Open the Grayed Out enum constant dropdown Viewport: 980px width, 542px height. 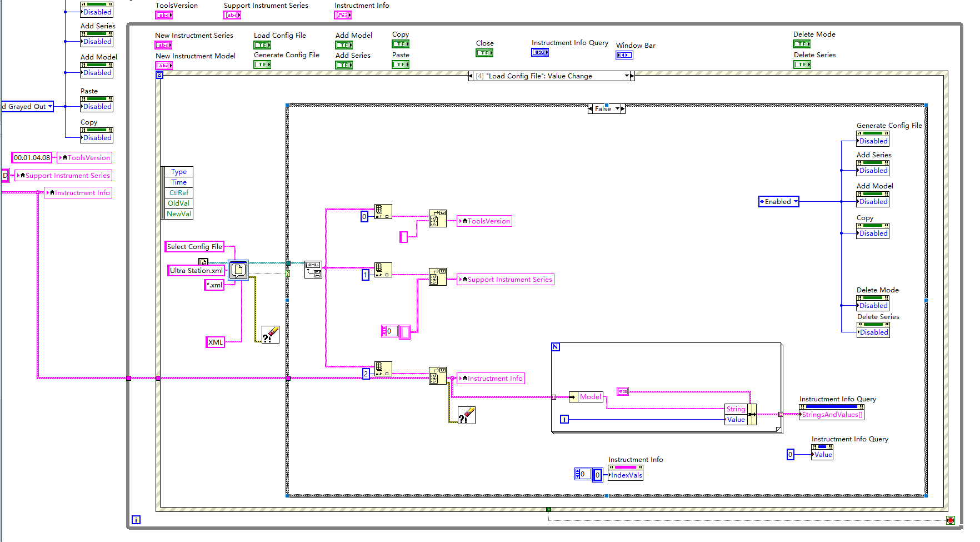click(50, 106)
